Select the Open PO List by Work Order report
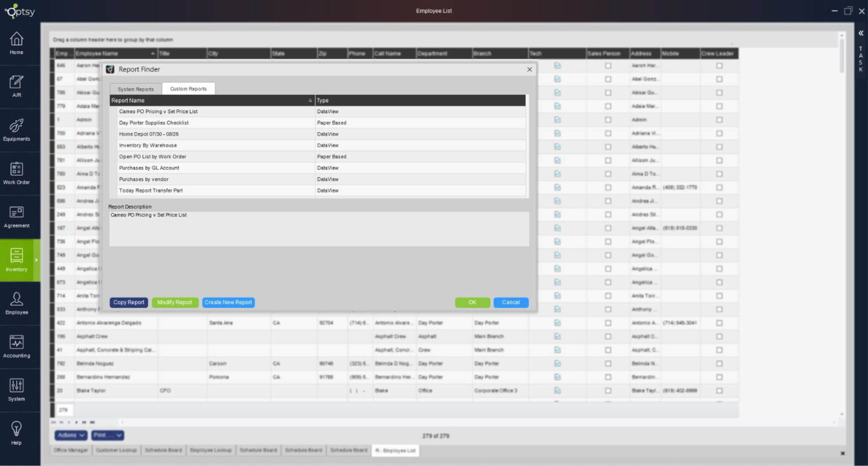This screenshot has width=868, height=466. click(x=318, y=157)
